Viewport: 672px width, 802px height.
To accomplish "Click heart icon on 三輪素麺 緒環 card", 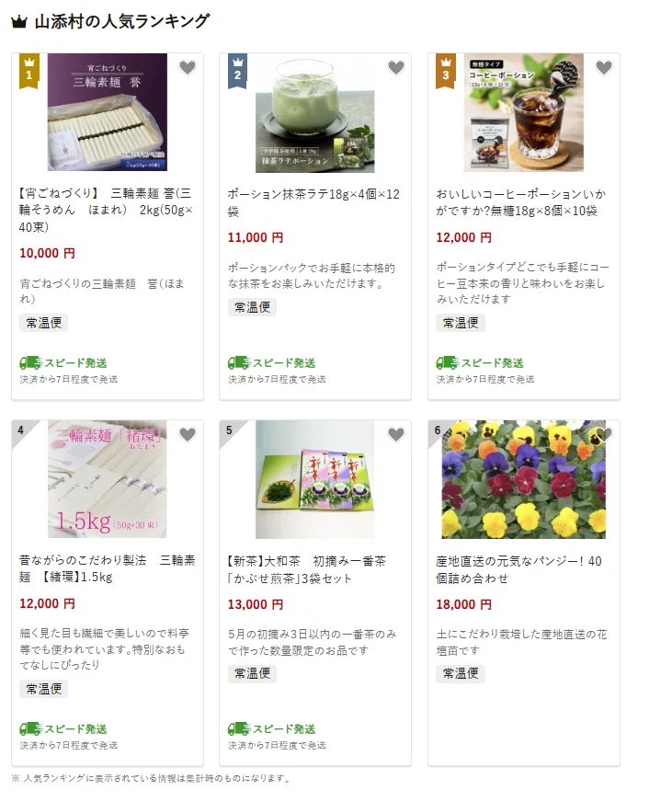I will click(x=188, y=434).
